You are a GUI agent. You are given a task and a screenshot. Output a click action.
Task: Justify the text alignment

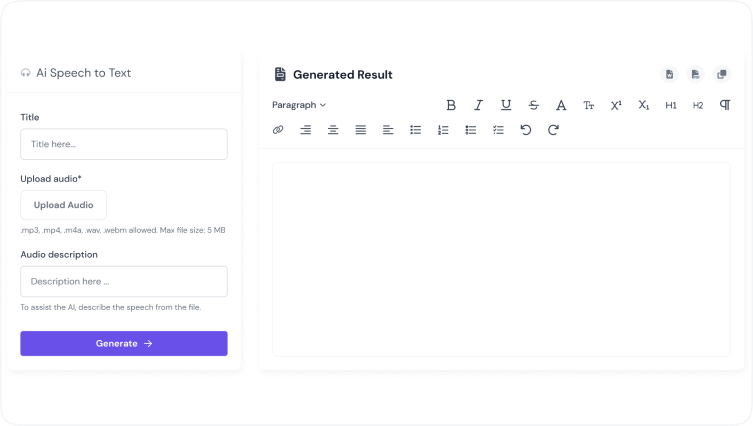click(361, 130)
